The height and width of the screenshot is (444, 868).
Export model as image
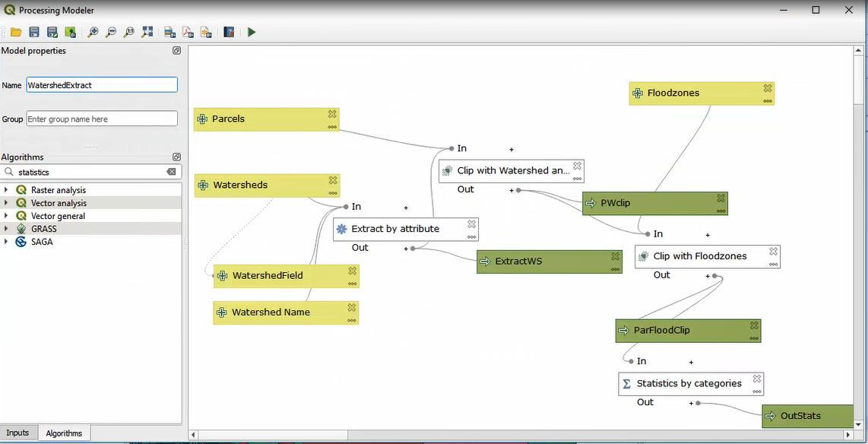point(169,32)
